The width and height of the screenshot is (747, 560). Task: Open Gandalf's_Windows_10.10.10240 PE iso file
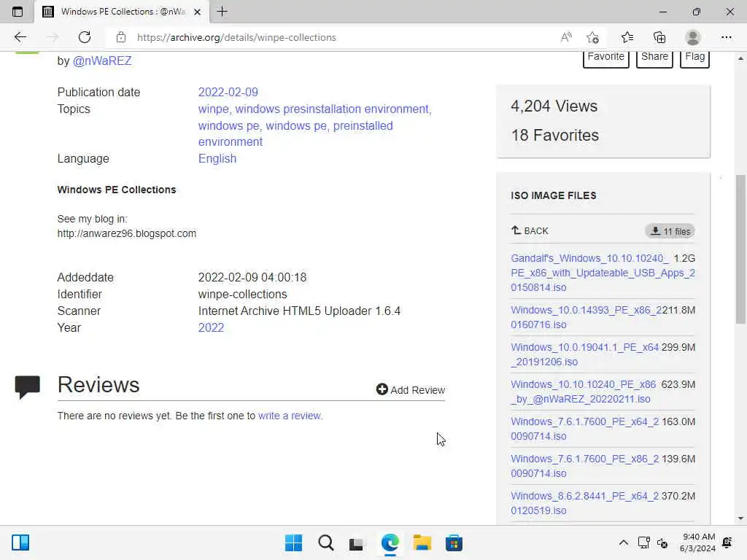(x=603, y=273)
